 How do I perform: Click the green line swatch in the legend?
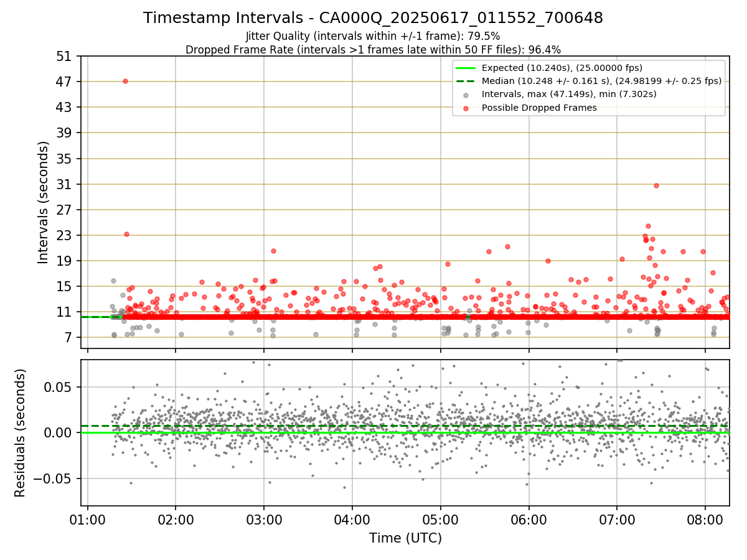pyautogui.click(x=466, y=68)
